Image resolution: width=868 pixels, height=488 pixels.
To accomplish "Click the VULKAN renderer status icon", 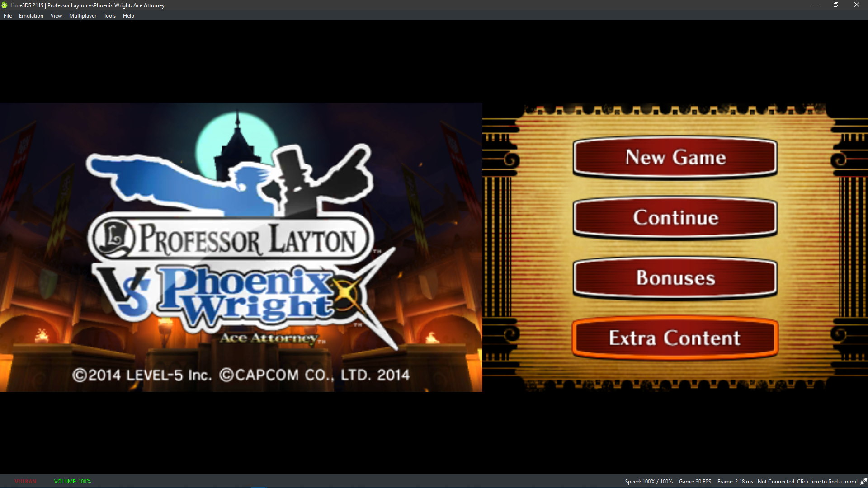I will 24,481.
